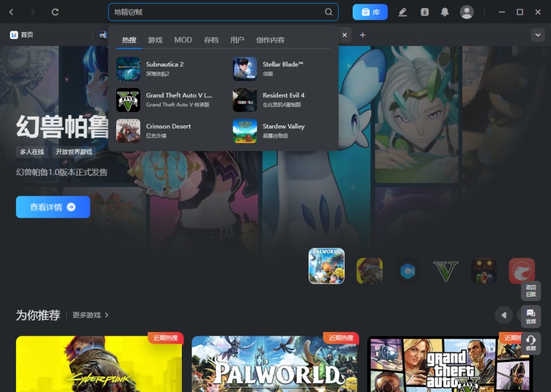The width and height of the screenshot is (551, 392).
Task: Click the previous recommendations arrow
Action: [x=504, y=315]
